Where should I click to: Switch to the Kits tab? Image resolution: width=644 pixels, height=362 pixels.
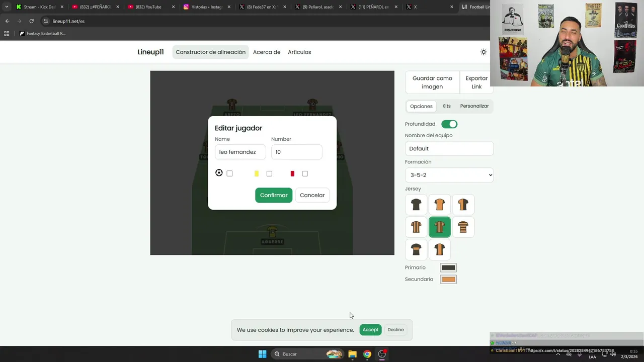tap(446, 106)
